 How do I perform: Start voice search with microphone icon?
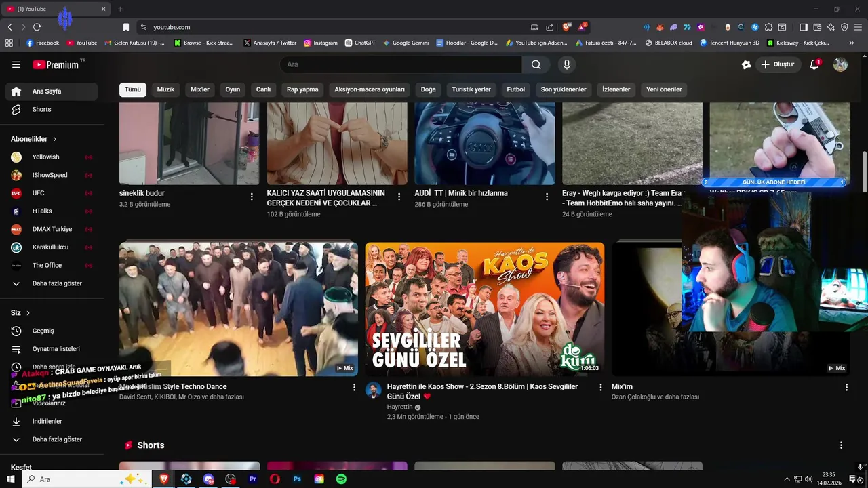(567, 64)
